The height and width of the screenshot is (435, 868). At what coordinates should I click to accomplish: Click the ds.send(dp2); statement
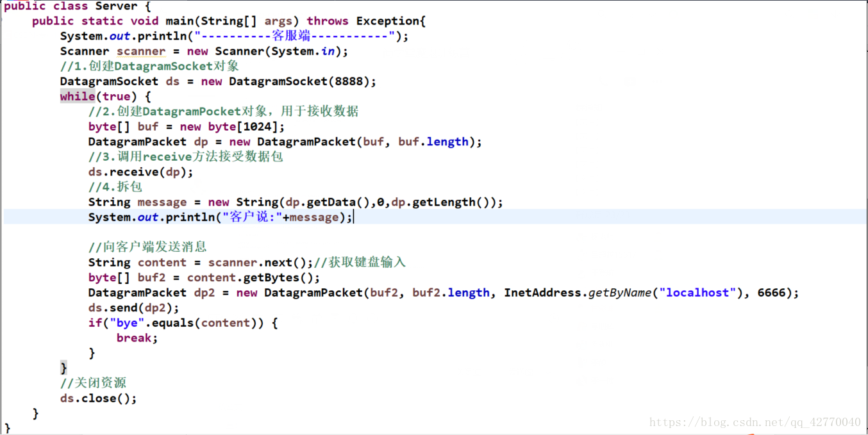[x=134, y=308]
